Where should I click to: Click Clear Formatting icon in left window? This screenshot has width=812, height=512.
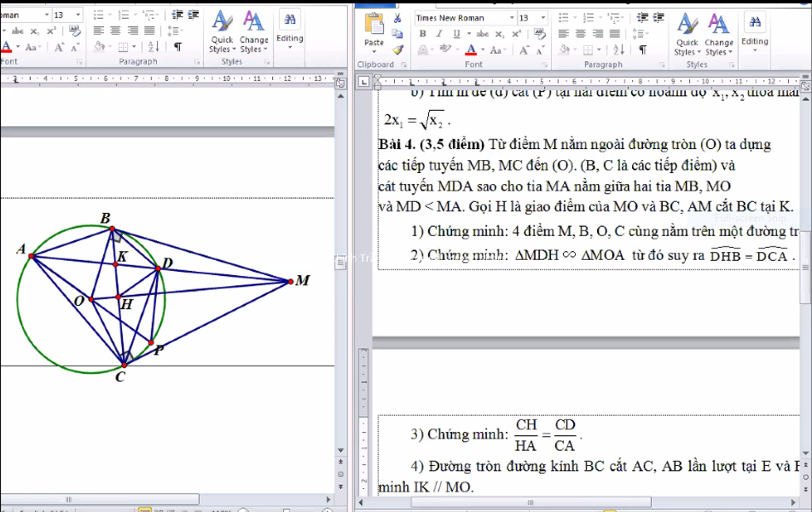[75, 31]
